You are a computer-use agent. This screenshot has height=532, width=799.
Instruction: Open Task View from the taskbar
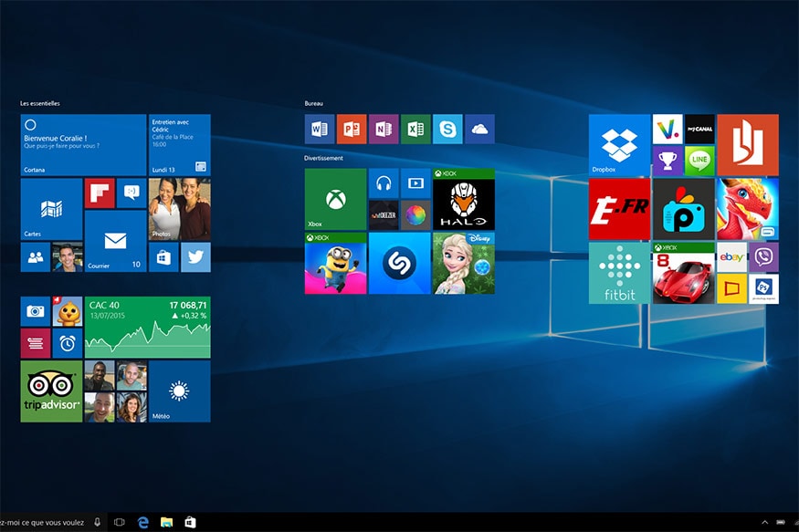coord(120,522)
